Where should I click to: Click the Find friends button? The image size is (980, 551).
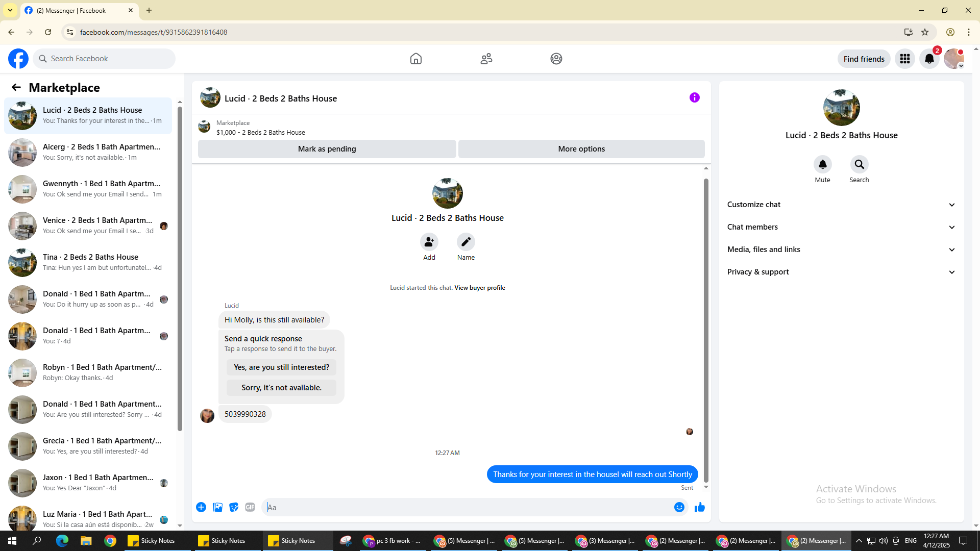coord(864,59)
